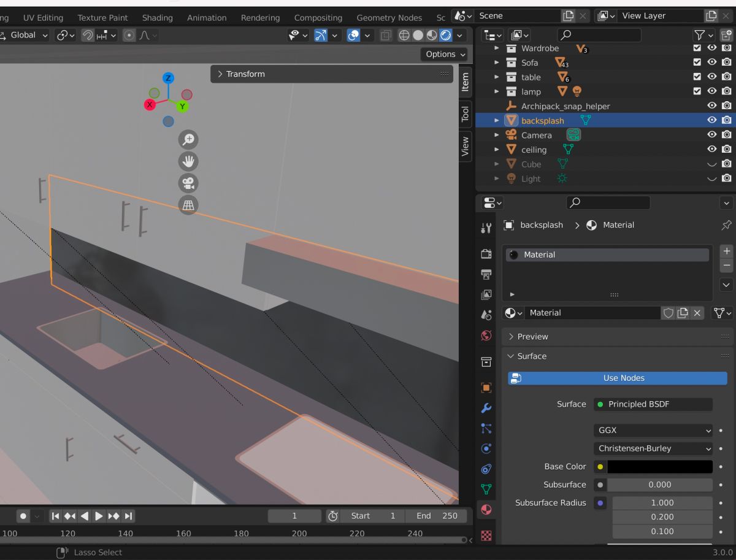Click the Principled BSDF surface shader button
Viewport: 736px width, 560px height.
coord(653,404)
